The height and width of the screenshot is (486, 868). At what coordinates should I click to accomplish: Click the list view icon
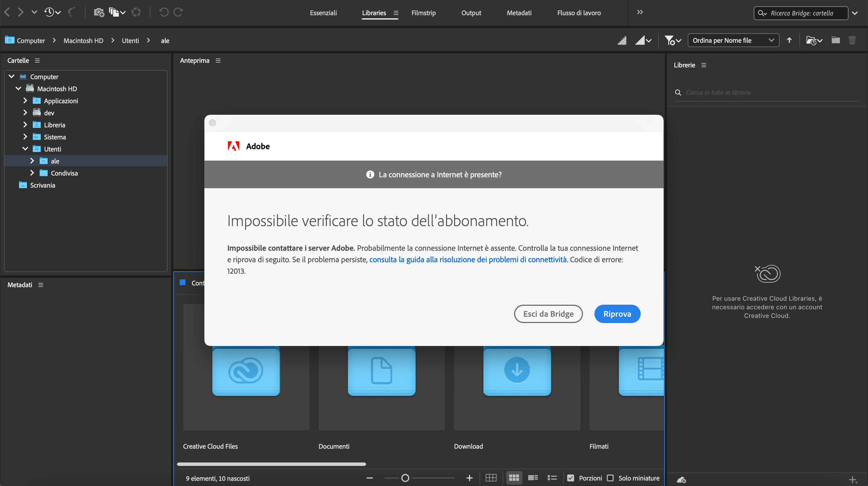(552, 478)
